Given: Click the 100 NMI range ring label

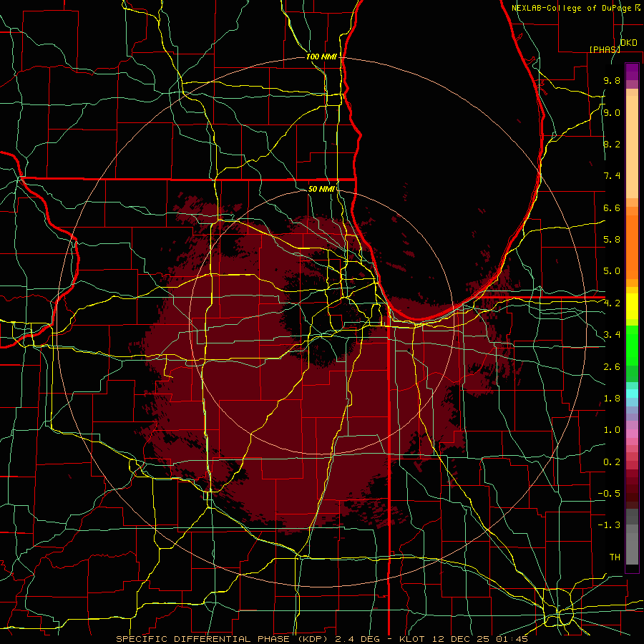Looking at the screenshot, I should tap(321, 57).
